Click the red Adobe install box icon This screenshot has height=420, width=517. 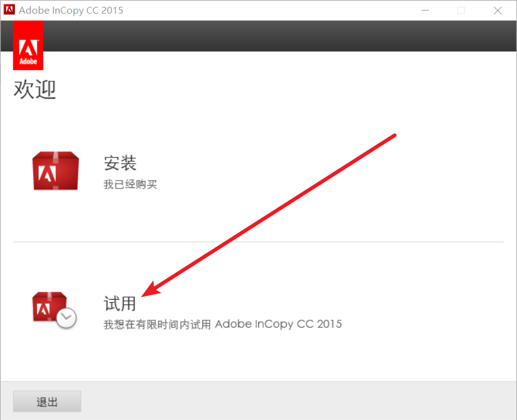[55, 171]
